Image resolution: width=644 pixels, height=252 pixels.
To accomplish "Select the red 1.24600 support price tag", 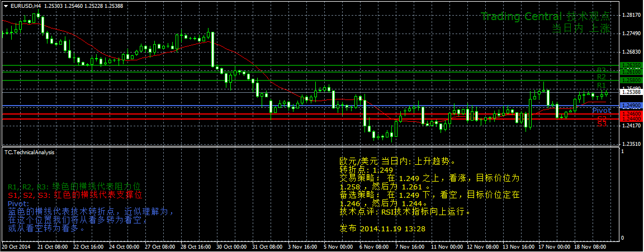I will [x=632, y=113].
